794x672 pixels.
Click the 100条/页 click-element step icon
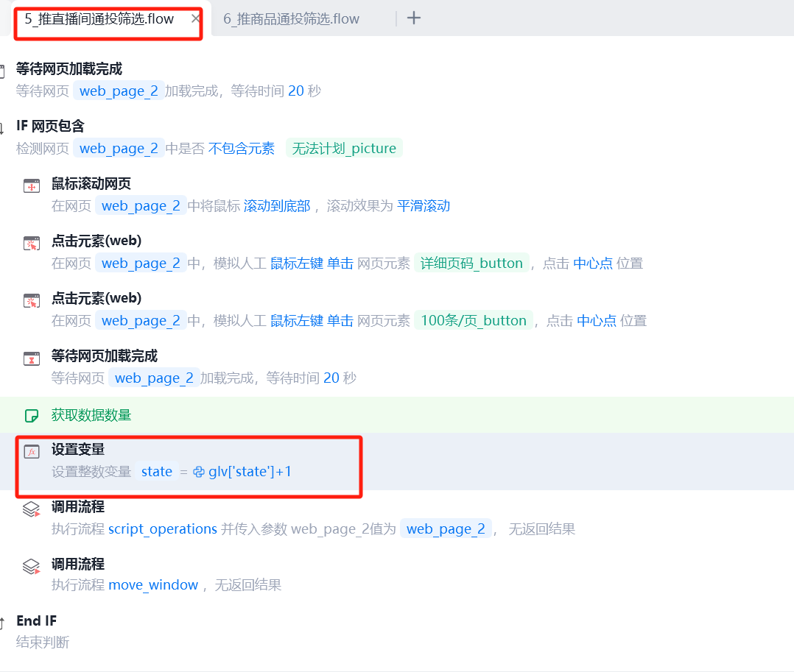(32, 301)
